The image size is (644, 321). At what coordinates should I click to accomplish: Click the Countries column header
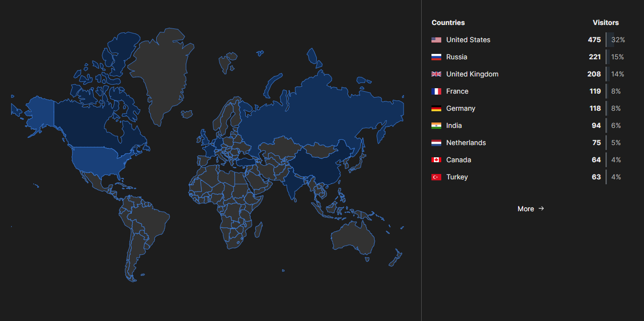pyautogui.click(x=448, y=23)
